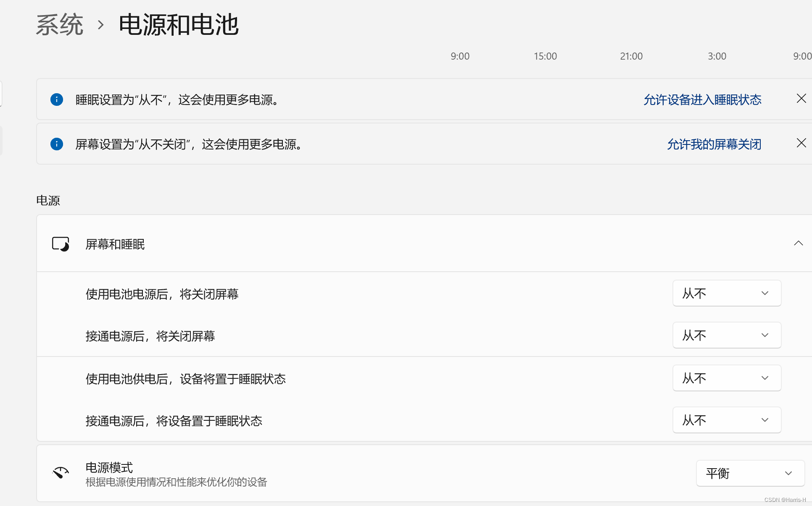The image size is (812, 506).
Task: Click the 允许我的屏幕关闭 link
Action: pos(714,144)
